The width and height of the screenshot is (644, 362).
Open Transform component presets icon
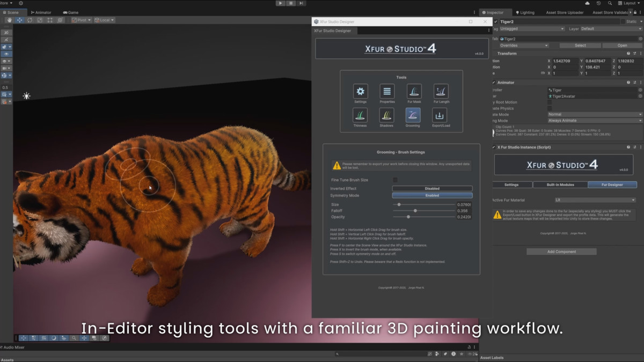click(x=634, y=54)
